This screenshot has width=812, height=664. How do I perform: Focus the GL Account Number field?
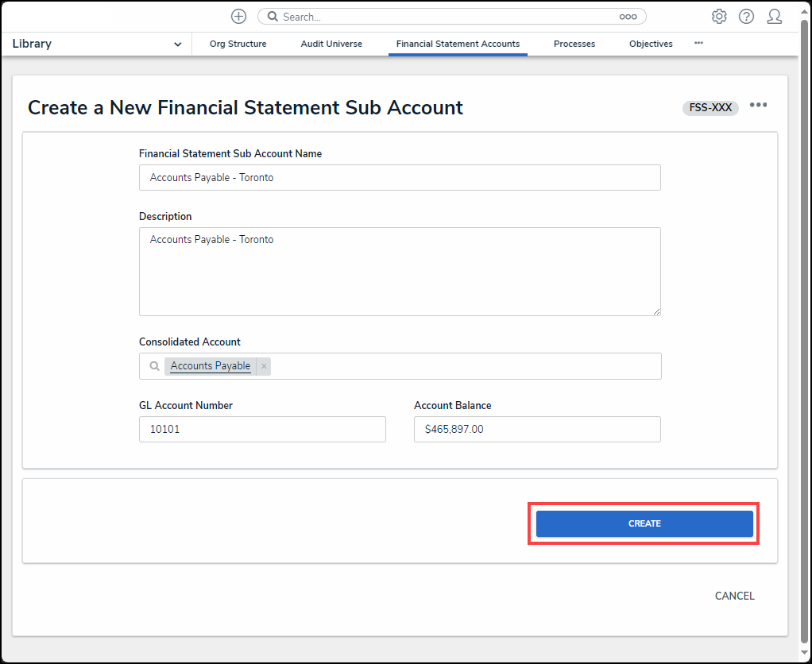262,430
